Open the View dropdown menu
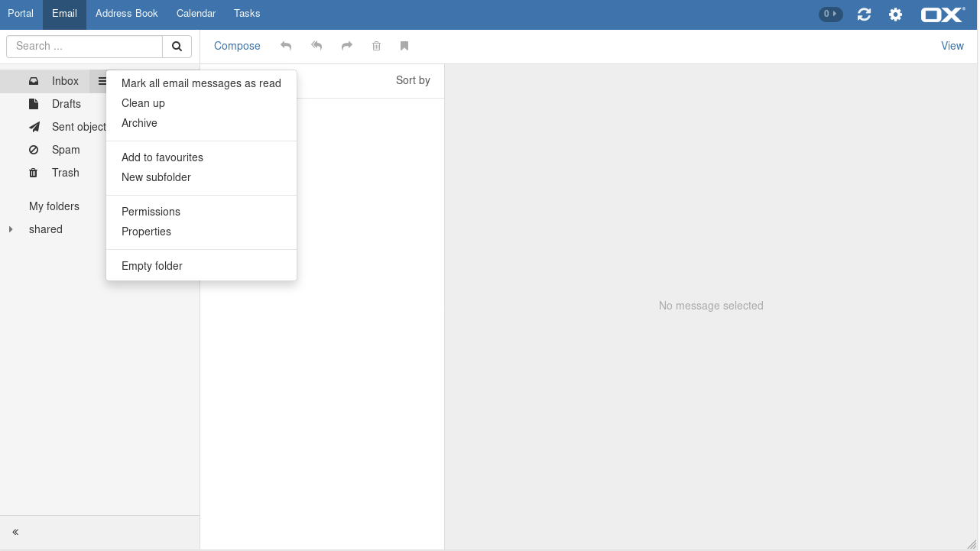This screenshot has width=980, height=551. point(952,46)
